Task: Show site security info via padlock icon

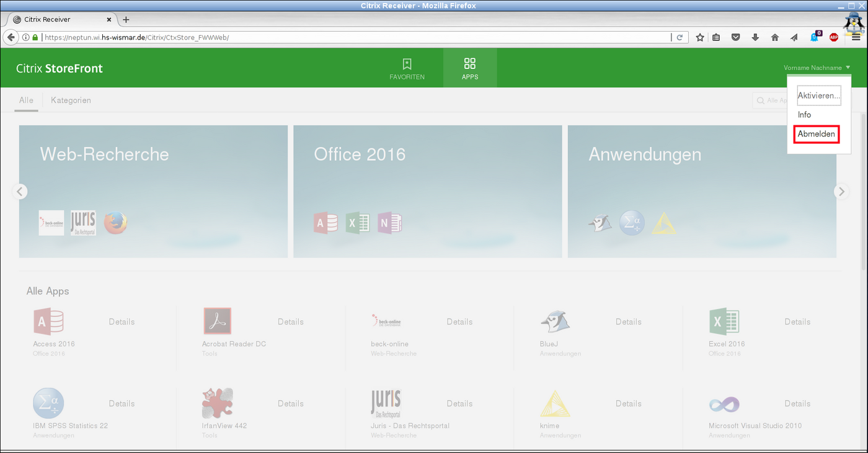Action: [x=35, y=37]
